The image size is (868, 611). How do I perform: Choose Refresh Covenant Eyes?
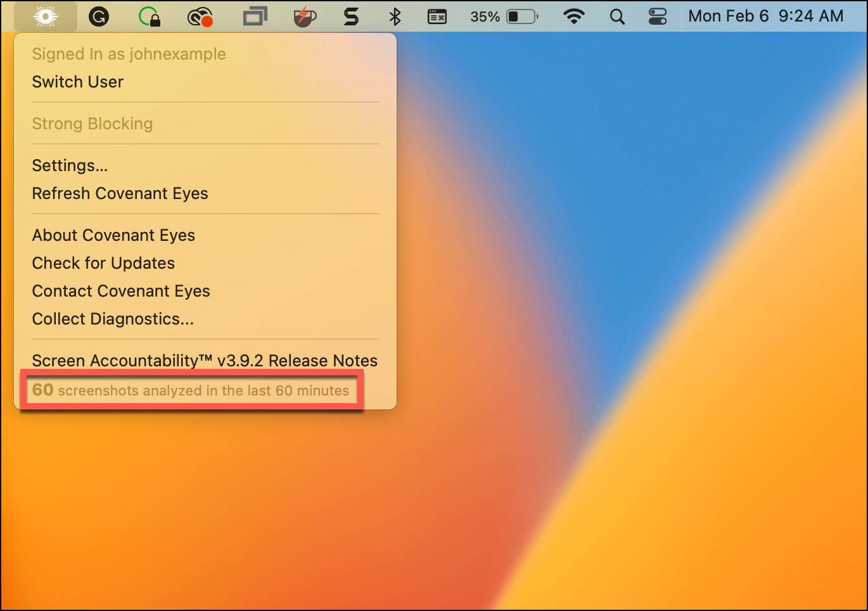(x=120, y=193)
